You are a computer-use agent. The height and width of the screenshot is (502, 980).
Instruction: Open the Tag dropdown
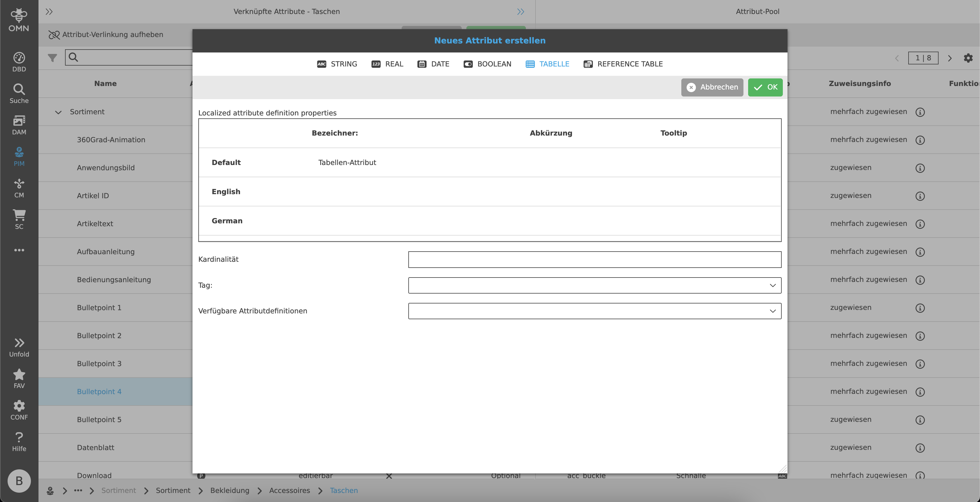tap(594, 285)
